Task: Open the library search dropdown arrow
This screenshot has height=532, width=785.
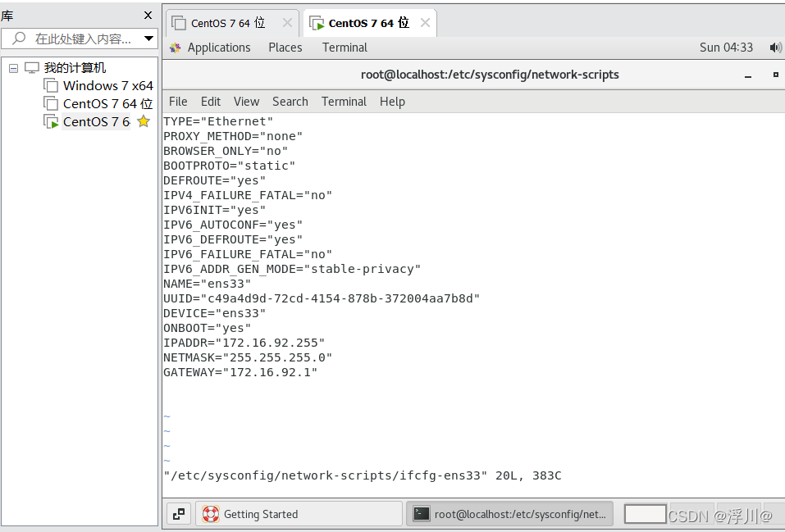Action: pos(148,39)
